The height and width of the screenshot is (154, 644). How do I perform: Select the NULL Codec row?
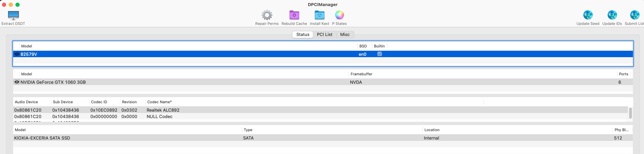click(x=159, y=117)
